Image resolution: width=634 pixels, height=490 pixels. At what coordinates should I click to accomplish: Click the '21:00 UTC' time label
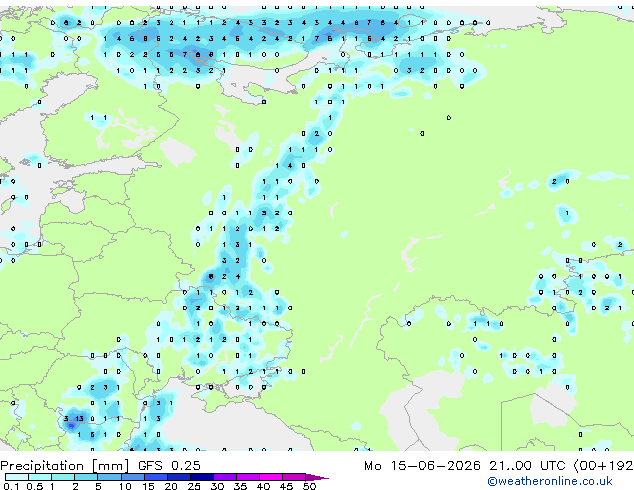click(x=527, y=466)
